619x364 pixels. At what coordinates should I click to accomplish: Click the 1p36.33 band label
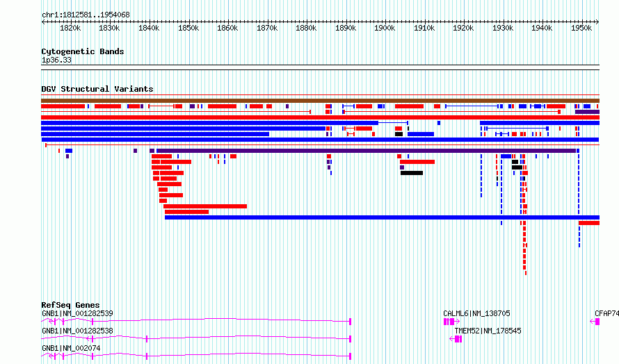click(x=56, y=60)
